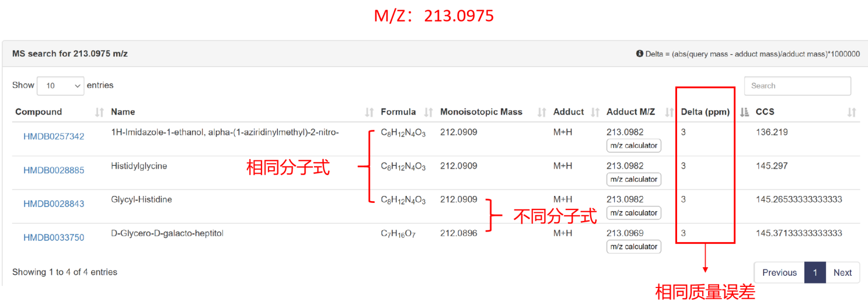Viewport: 868px width, 305px height.
Task: Open m/z calculator for Glycyl-Histidine row
Action: [634, 213]
